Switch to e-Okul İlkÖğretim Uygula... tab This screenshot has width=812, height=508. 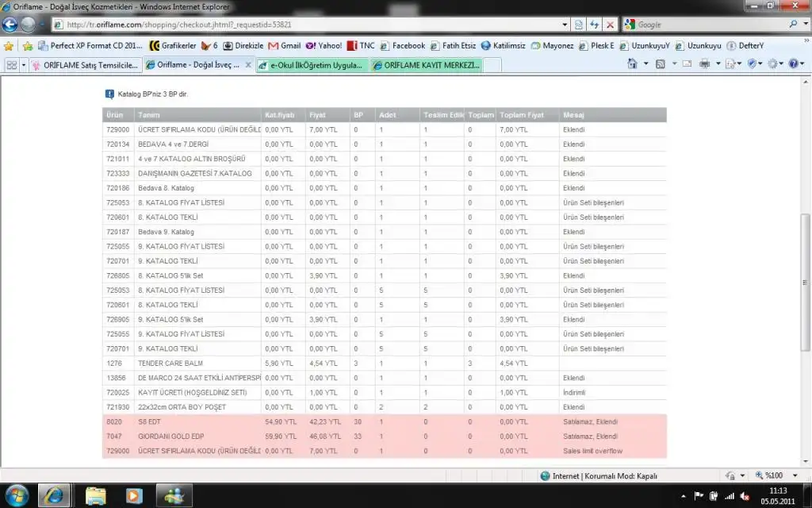312,65
